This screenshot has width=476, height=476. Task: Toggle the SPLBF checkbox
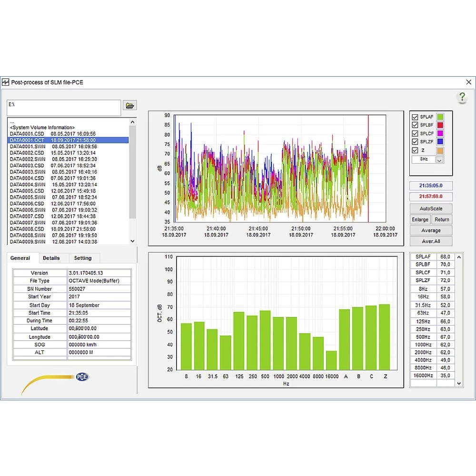pyautogui.click(x=415, y=125)
